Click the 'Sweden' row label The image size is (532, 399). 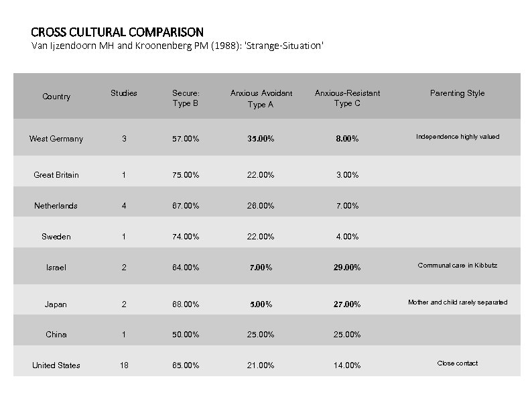[x=56, y=237]
